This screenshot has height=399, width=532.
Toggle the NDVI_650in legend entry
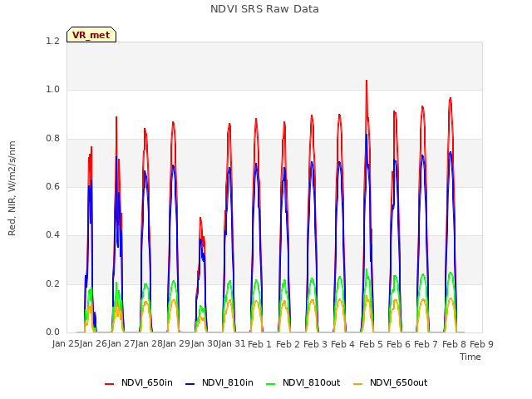(x=139, y=383)
